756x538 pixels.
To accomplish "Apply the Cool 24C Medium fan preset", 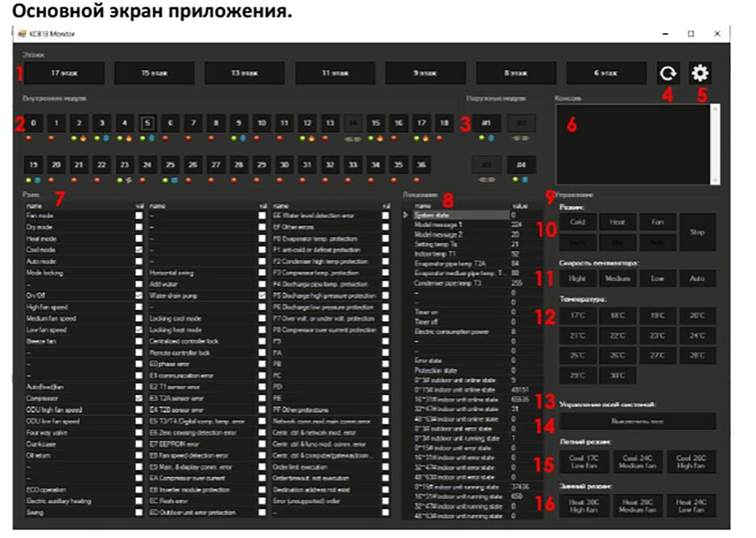I will coord(637,462).
